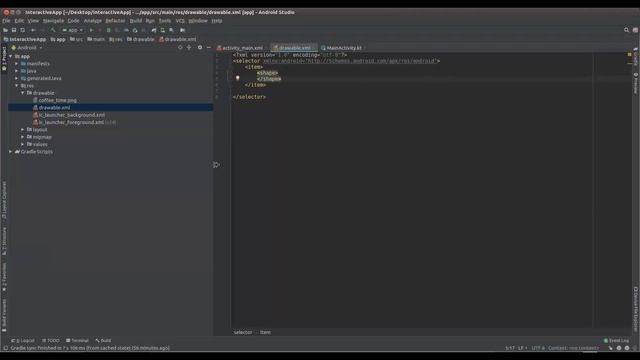This screenshot has width=640, height=360.
Task: Select app breadcrumb in navigation bar
Action: pos(58,40)
